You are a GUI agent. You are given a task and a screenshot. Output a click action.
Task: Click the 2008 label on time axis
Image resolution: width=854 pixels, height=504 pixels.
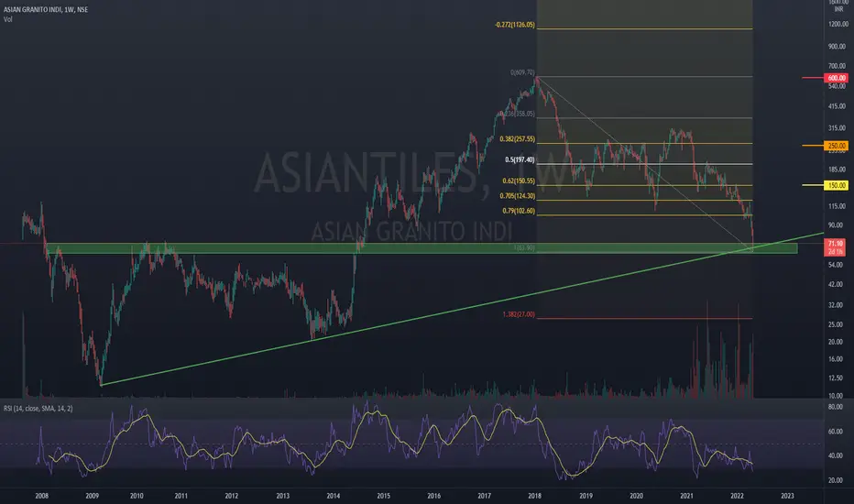tap(41, 496)
